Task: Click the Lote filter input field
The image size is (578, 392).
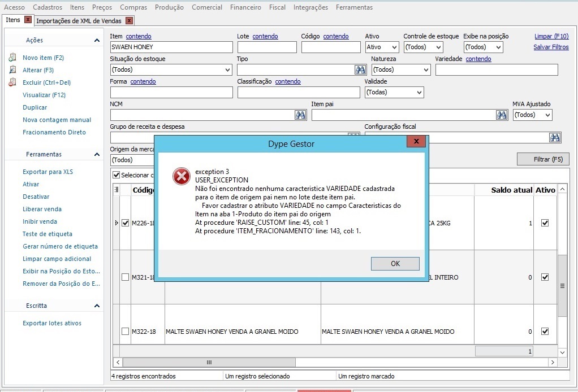Action: pyautogui.click(x=267, y=47)
